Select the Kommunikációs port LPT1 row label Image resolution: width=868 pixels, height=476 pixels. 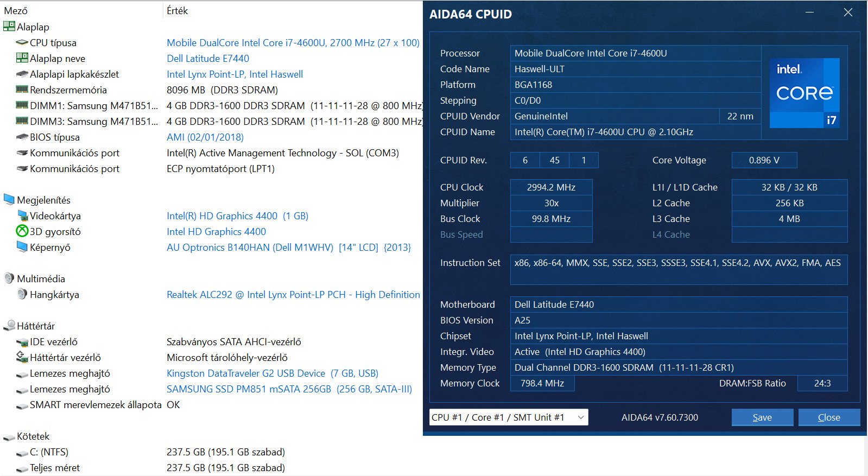[x=74, y=168]
